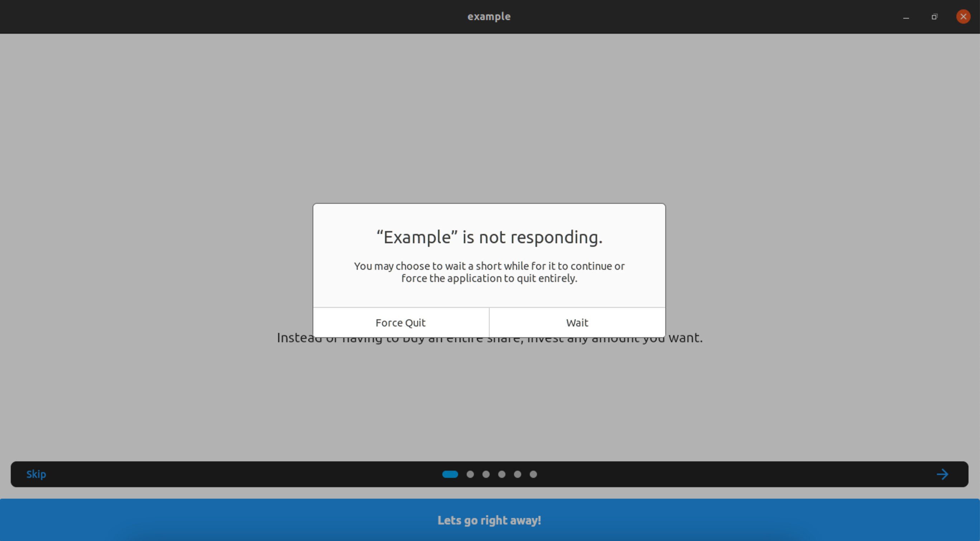The image size is (980, 541).
Task: Minimize the example window
Action: click(x=906, y=17)
